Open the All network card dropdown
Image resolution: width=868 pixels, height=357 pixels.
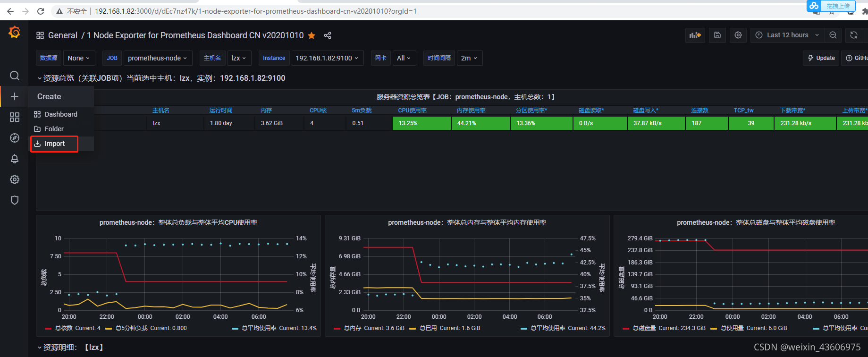pyautogui.click(x=404, y=58)
